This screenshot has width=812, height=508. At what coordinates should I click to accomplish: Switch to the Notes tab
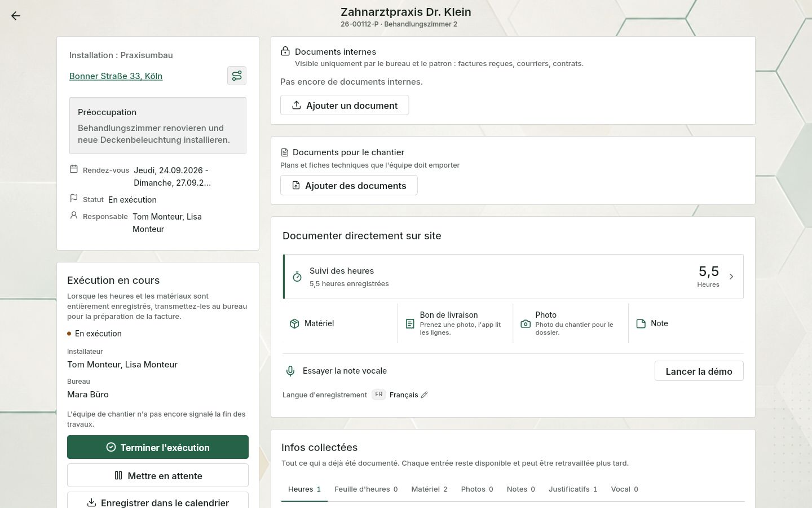point(521,489)
